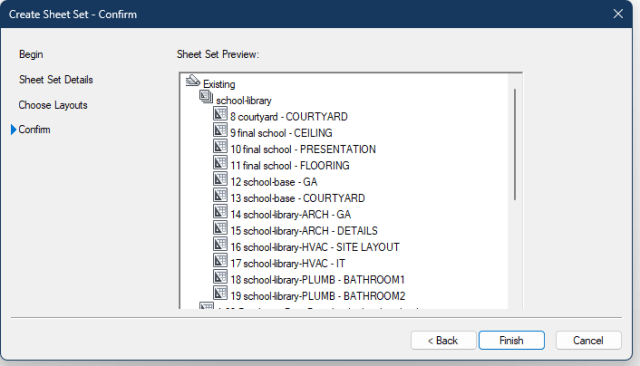
Task: Go to the Sheet Set Details step
Action: [x=56, y=80]
